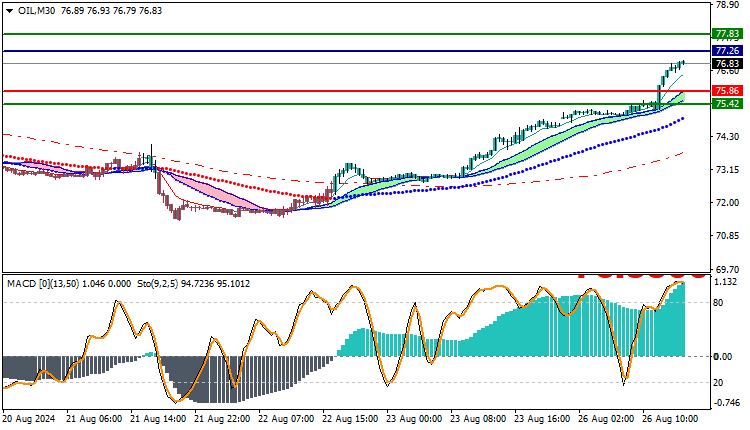The height and width of the screenshot is (430, 750).
Task: Click the 78.90 price scale value
Action: click(x=727, y=5)
